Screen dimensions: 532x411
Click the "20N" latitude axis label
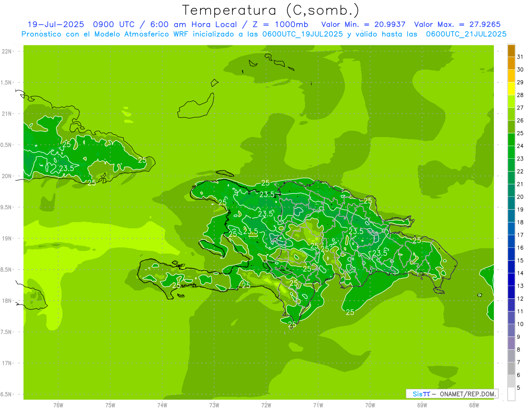(x=7, y=176)
